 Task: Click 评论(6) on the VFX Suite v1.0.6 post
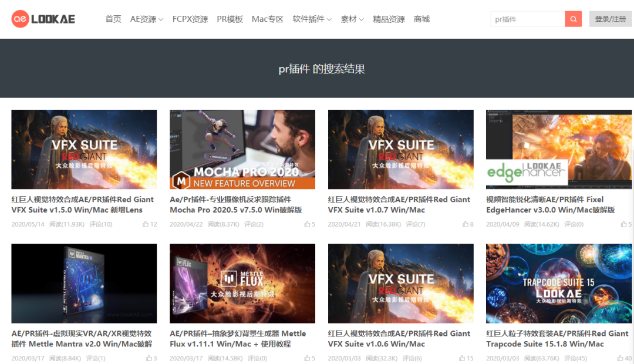[x=412, y=358]
